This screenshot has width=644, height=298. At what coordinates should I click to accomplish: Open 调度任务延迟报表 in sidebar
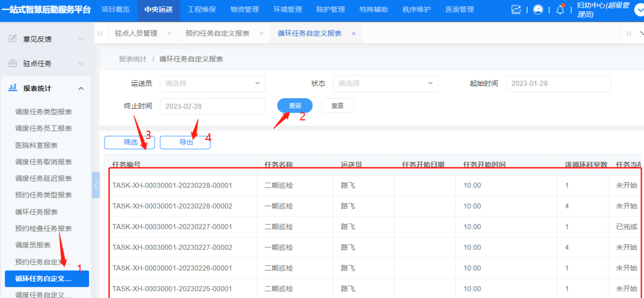tap(43, 178)
